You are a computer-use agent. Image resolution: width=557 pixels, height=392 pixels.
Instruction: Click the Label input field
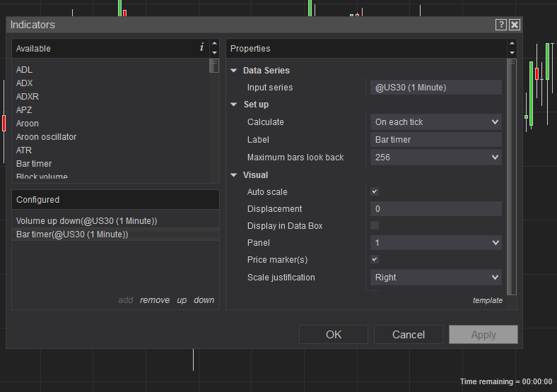point(436,140)
